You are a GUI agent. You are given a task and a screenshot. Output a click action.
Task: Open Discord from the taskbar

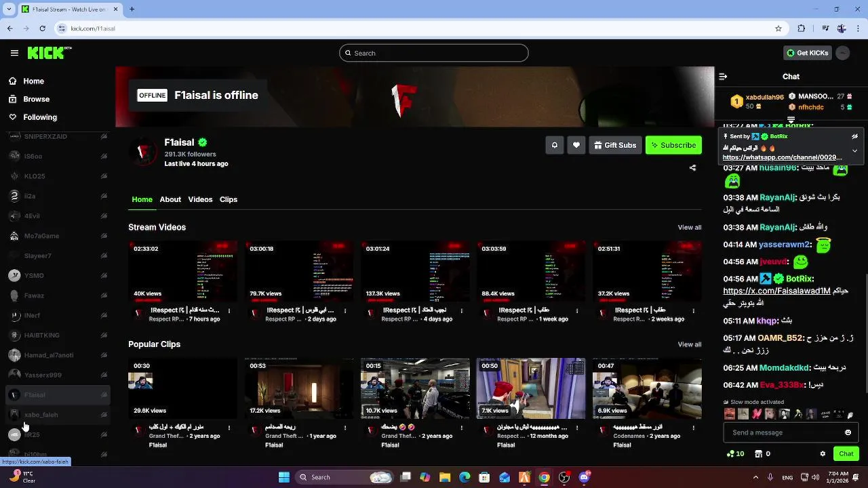[x=584, y=477]
